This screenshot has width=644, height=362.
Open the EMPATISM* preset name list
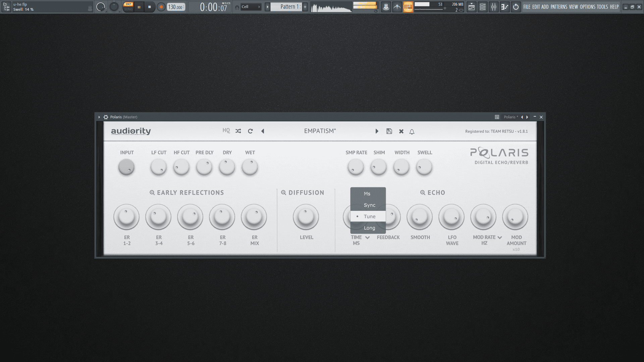pyautogui.click(x=320, y=131)
